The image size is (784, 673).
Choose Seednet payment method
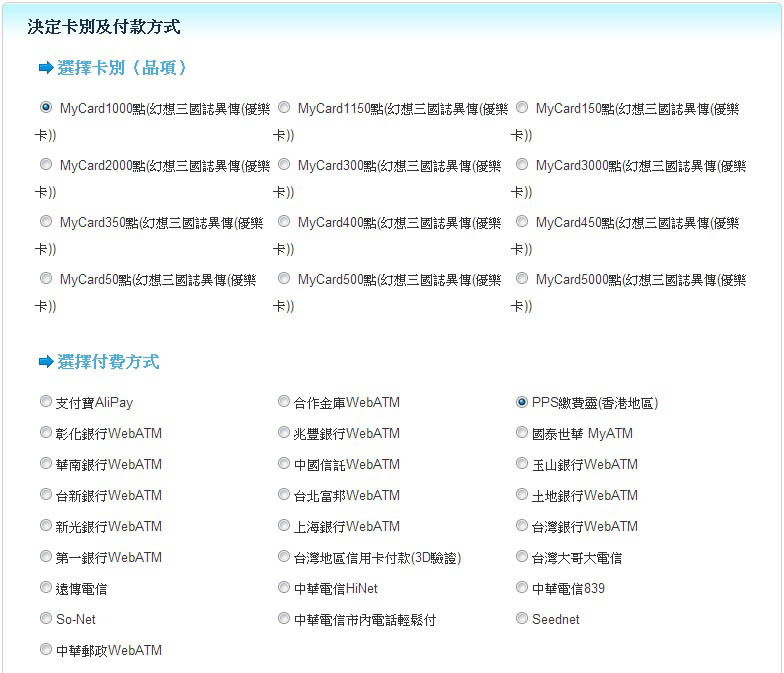click(522, 618)
